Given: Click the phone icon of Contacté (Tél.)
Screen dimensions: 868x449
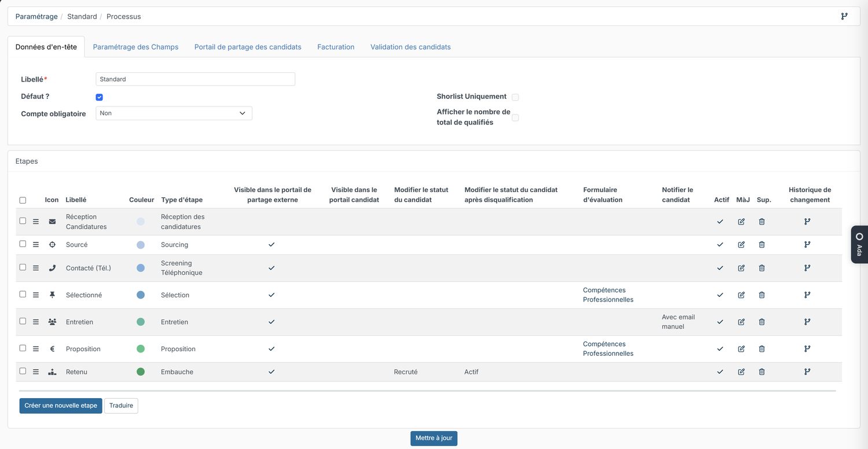Looking at the screenshot, I should pos(52,268).
